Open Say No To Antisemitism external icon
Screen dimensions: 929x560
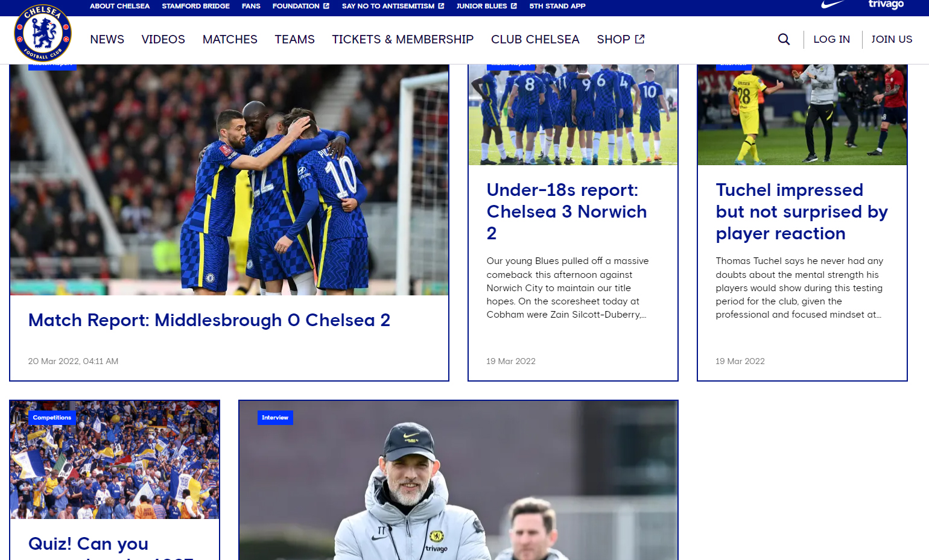click(x=441, y=6)
